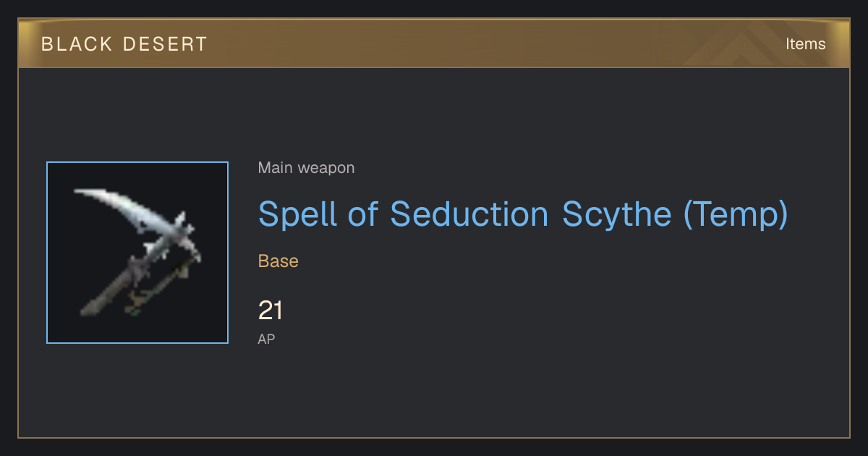The height and width of the screenshot is (456, 868).
Task: Open the Items link in header
Action: [x=805, y=44]
